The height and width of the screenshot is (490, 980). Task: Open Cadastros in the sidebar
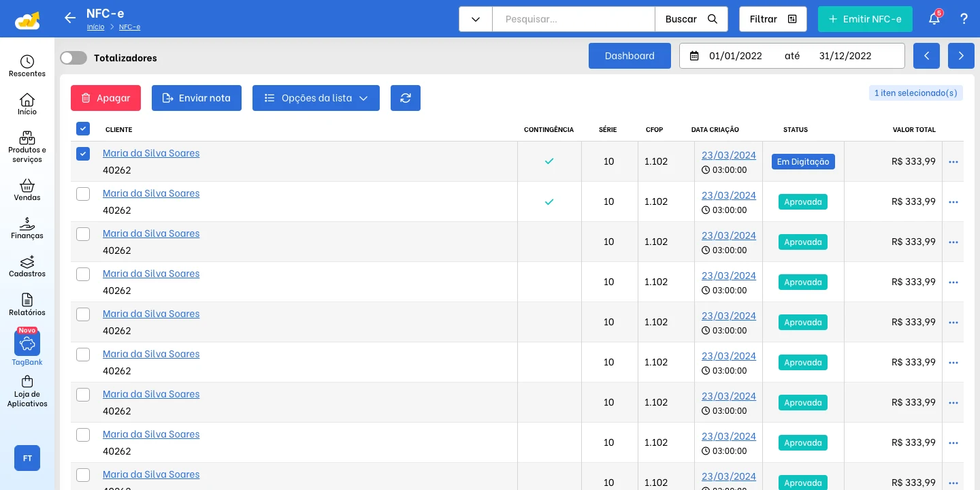pos(27,266)
